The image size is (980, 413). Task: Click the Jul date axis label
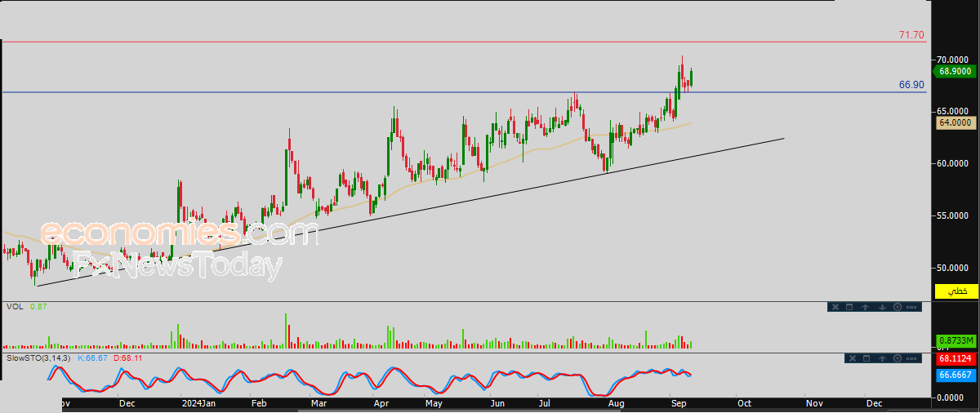[x=546, y=403]
